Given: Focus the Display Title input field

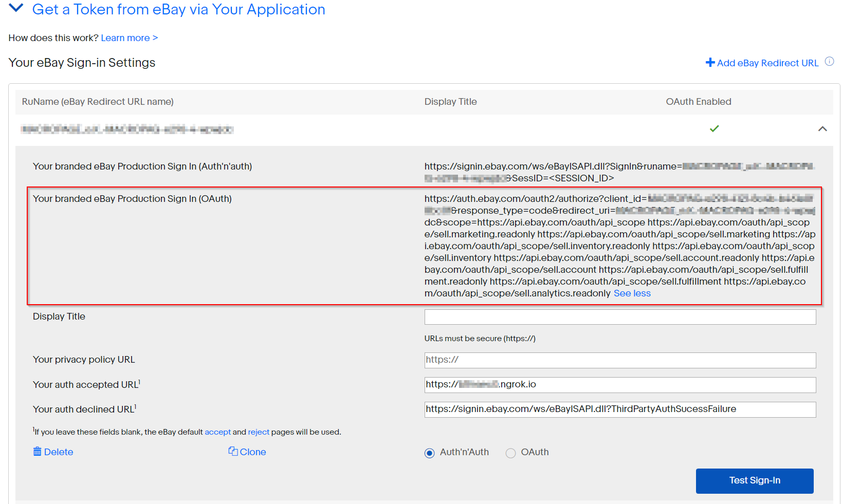Looking at the screenshot, I should pos(620,317).
